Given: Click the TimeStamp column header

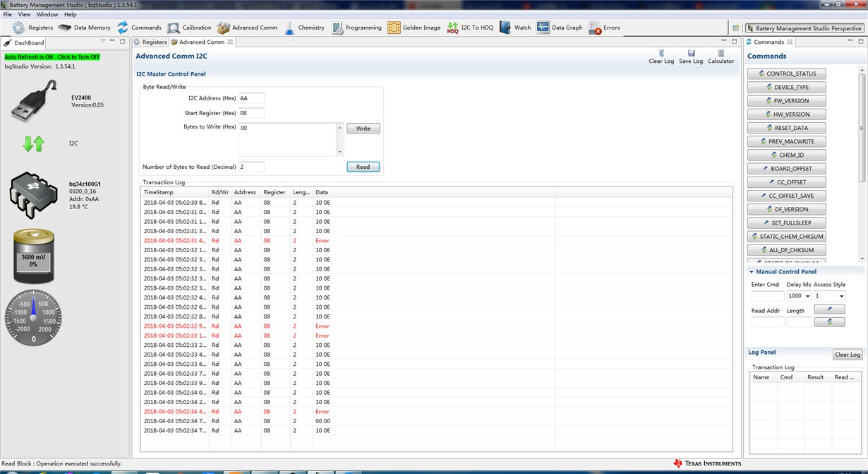Looking at the screenshot, I should pos(174,192).
